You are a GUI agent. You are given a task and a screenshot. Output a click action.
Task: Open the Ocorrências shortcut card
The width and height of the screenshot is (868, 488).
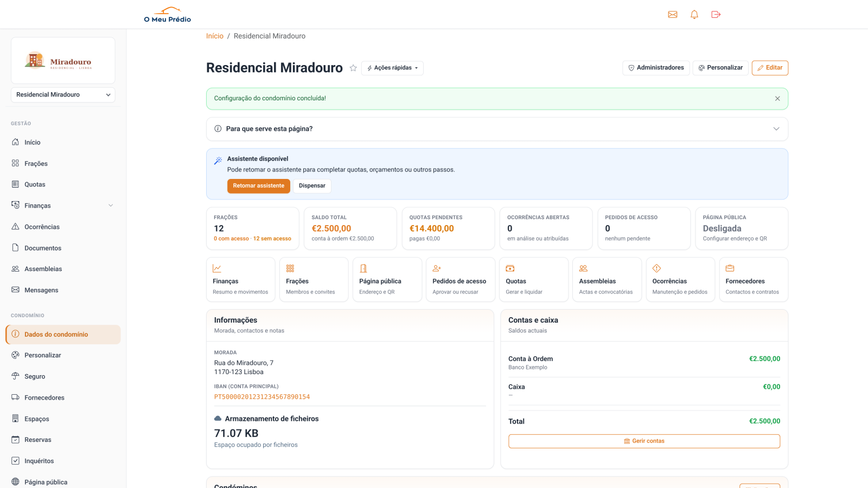(680, 279)
